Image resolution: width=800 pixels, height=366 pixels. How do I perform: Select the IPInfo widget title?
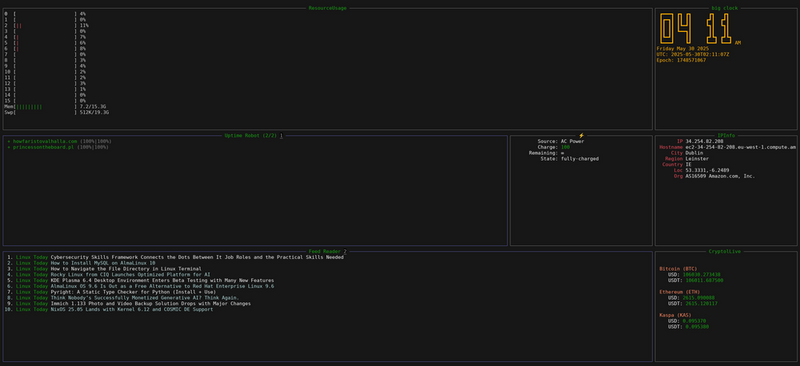[726, 135]
